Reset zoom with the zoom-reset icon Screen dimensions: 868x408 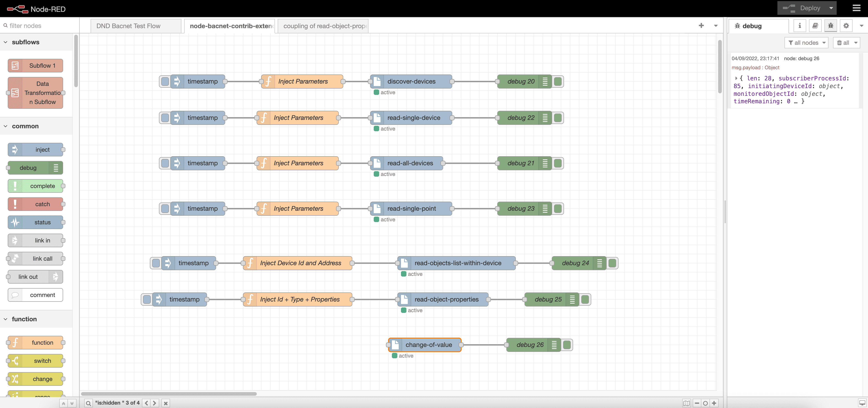[x=705, y=403]
